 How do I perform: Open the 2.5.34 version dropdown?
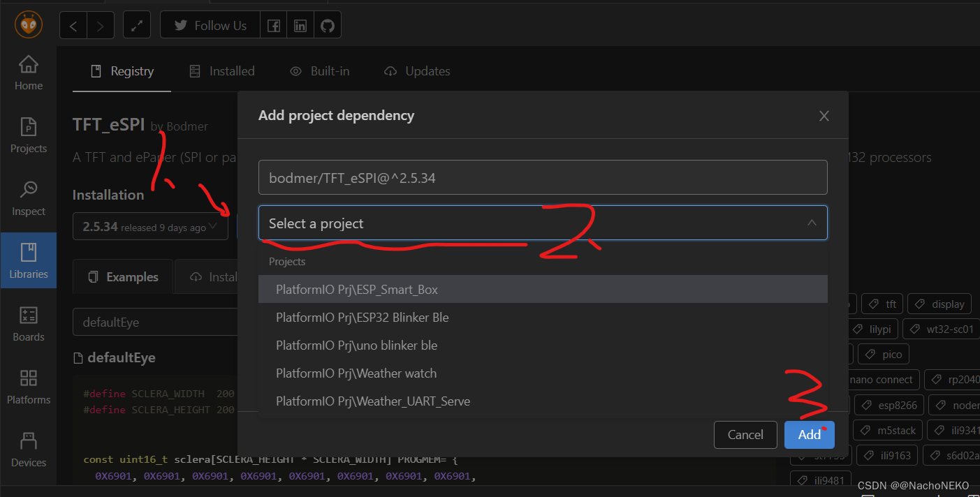[x=150, y=228]
